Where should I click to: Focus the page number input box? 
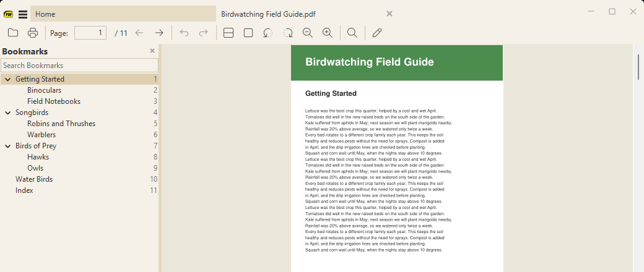tap(90, 33)
